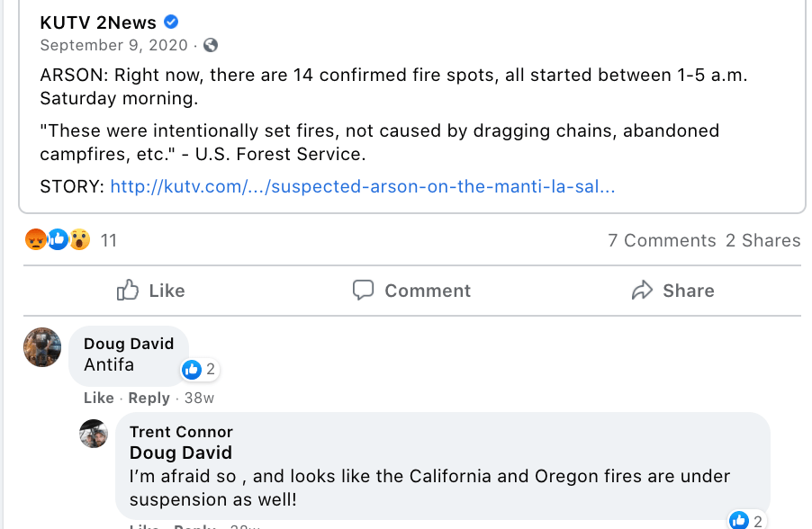The image size is (812, 529).
Task: Click the angry reaction emoji icon
Action: coord(36,239)
